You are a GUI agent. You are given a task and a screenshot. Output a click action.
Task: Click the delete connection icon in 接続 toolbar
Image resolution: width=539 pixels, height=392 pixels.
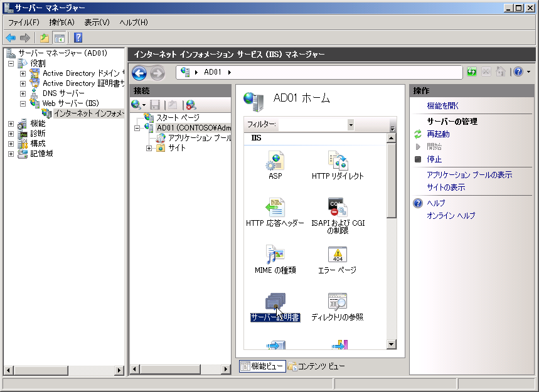click(x=191, y=105)
